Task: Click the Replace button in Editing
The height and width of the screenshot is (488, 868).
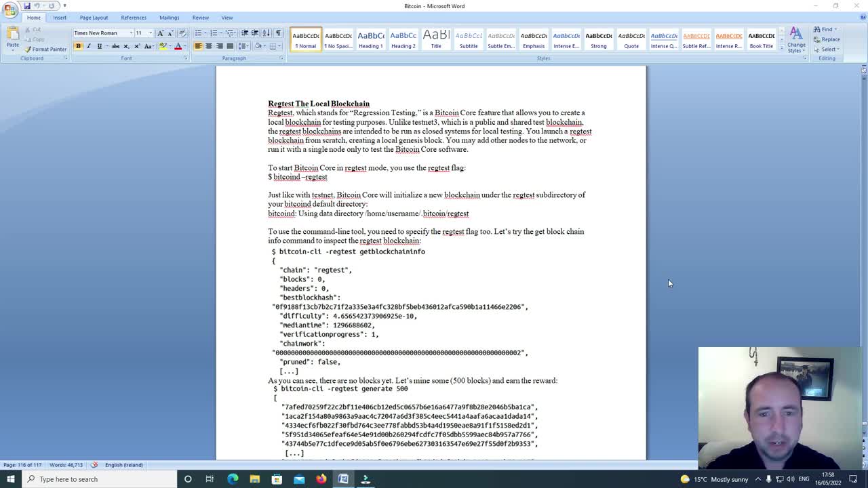Action: pos(827,39)
